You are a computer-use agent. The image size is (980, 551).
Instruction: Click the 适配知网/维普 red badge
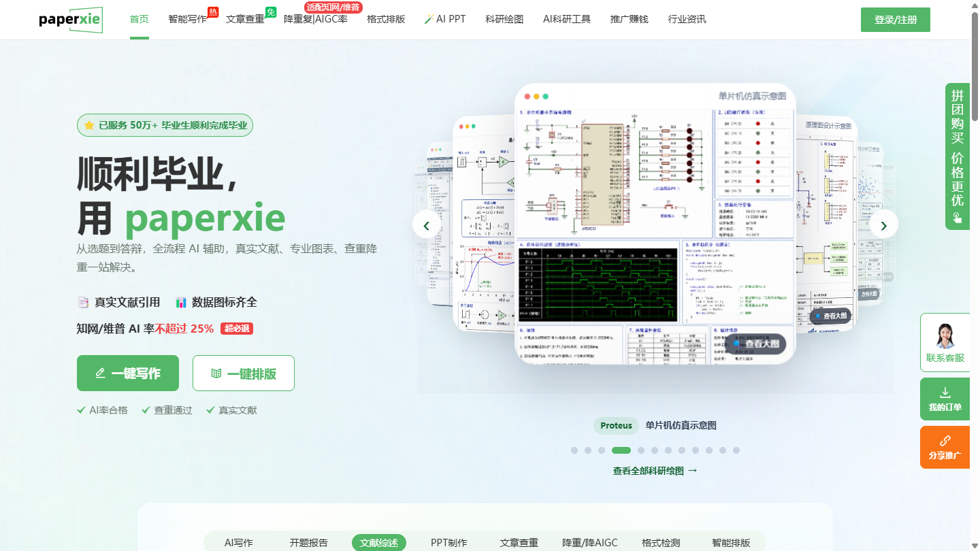pyautogui.click(x=333, y=7)
